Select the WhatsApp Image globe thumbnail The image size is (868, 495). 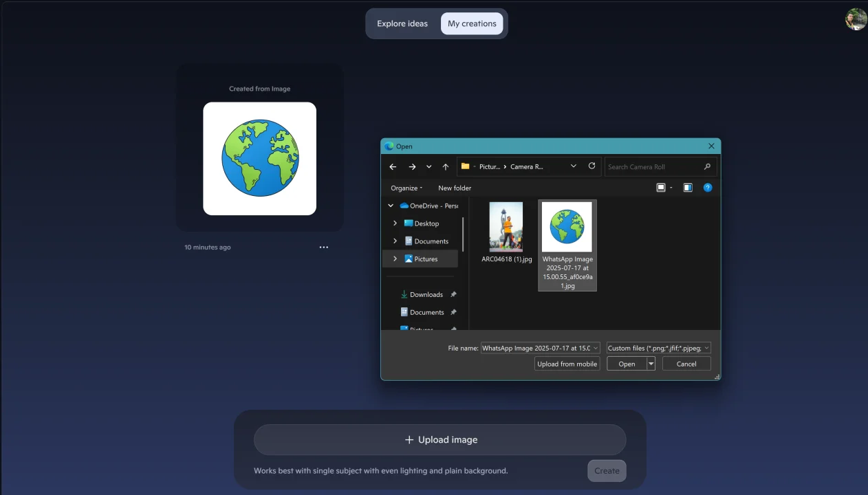[x=567, y=226]
